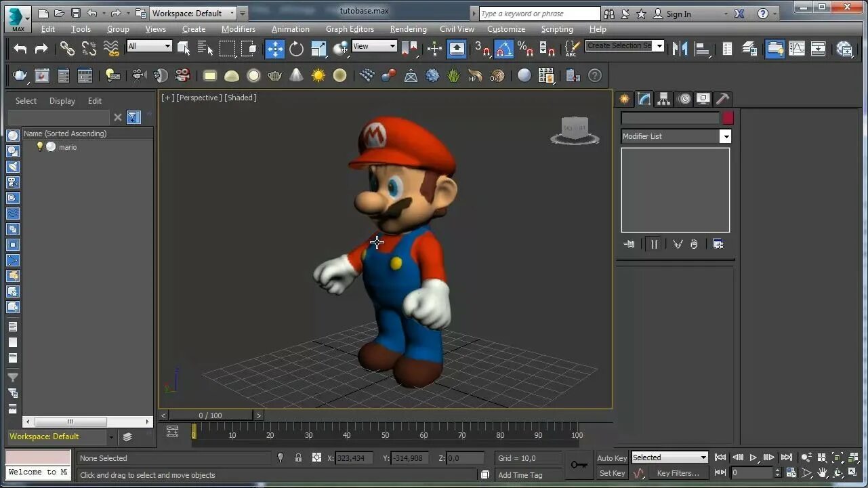The image size is (868, 488).
Task: Open the Utilities hammer tab
Action: tap(723, 99)
